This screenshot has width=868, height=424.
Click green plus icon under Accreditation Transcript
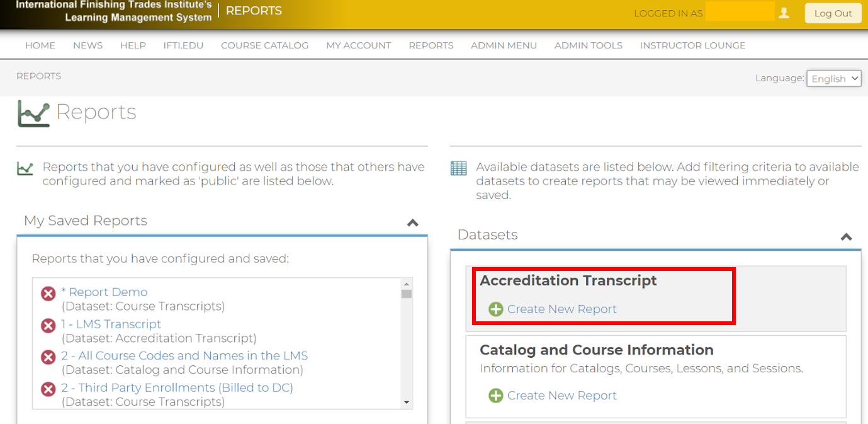[x=496, y=309]
